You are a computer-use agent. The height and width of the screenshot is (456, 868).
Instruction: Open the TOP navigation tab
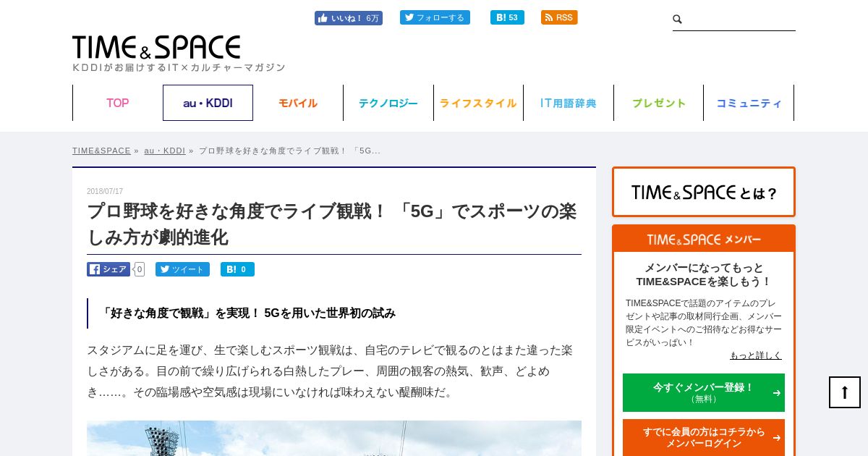tap(118, 103)
